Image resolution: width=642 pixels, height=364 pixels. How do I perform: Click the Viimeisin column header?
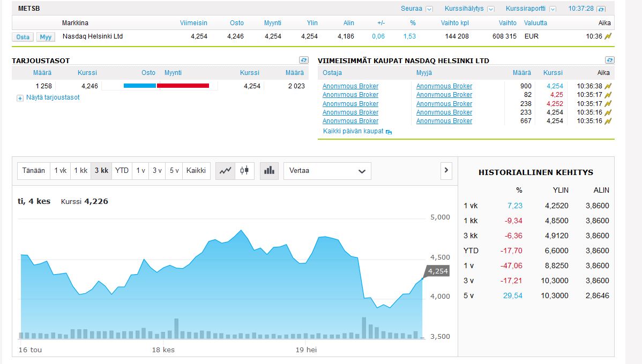(193, 24)
